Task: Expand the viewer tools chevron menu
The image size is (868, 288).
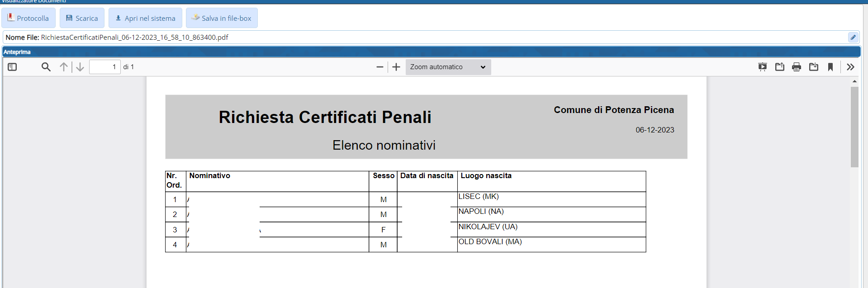Action: pos(850,67)
